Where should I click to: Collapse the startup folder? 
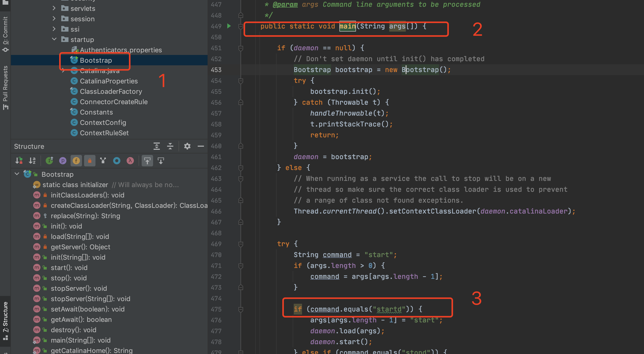54,39
